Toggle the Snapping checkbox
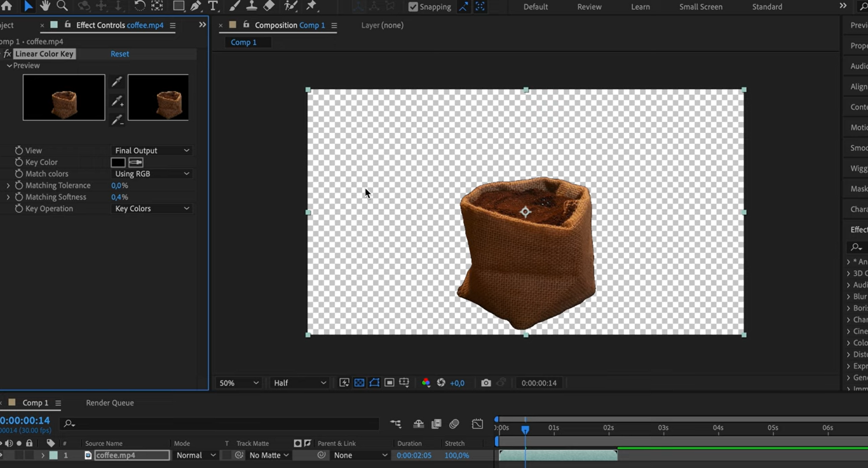 (414, 7)
